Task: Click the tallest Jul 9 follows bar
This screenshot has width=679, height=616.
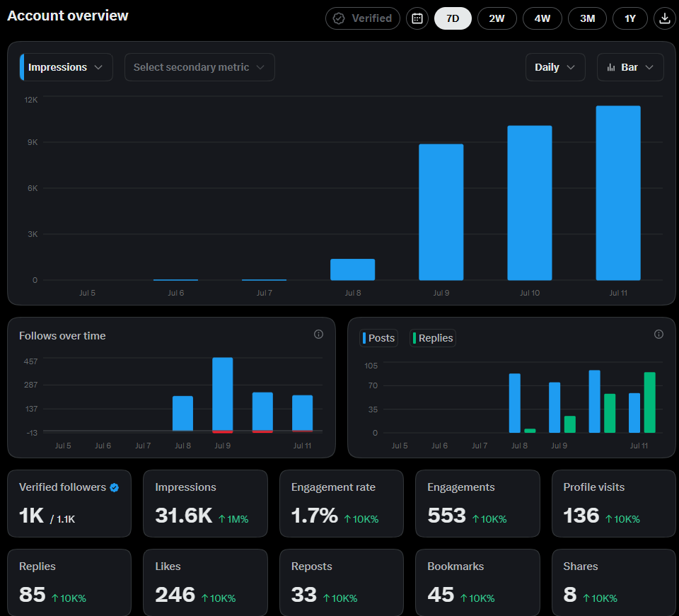Action: click(223, 395)
